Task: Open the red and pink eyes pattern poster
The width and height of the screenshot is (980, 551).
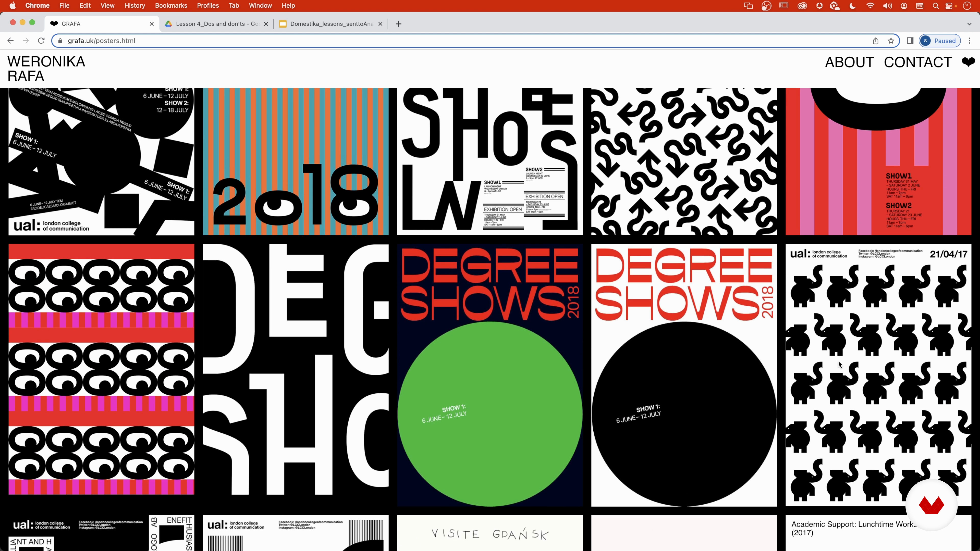Action: [x=101, y=369]
